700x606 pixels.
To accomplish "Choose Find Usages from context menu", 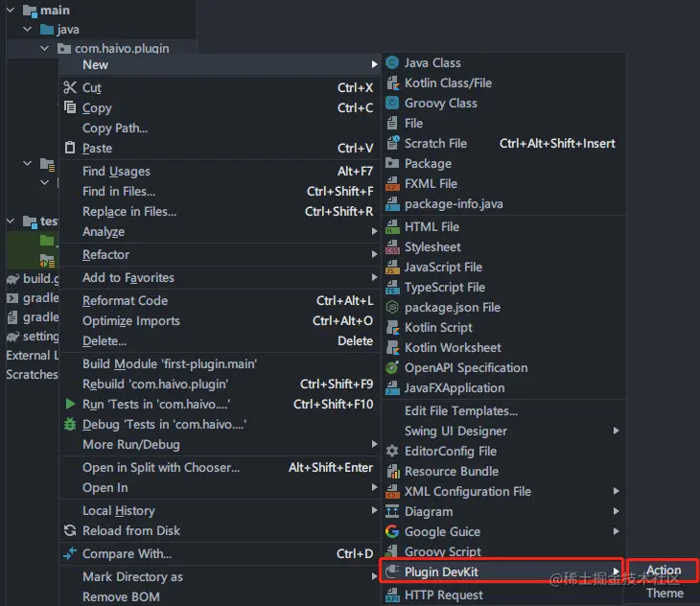I will 220,171.
